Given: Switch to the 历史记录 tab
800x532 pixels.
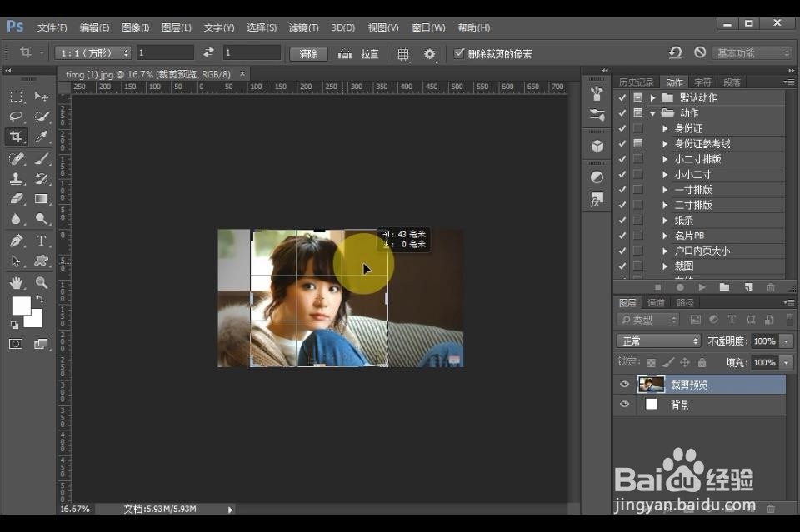Looking at the screenshot, I should [x=636, y=82].
